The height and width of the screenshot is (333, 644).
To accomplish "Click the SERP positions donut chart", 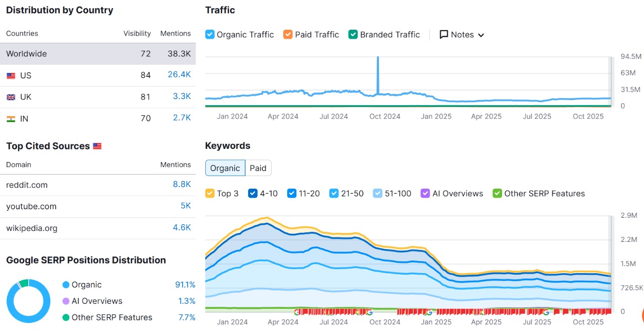I will [28, 301].
